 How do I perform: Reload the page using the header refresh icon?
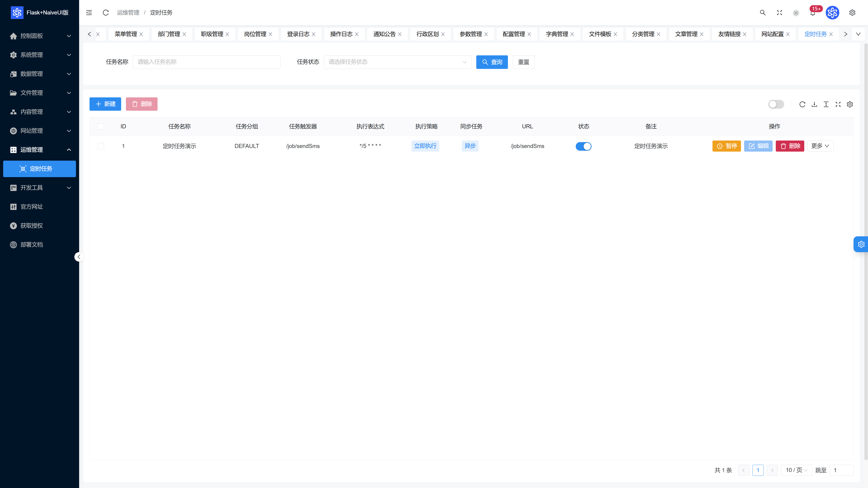coord(106,12)
